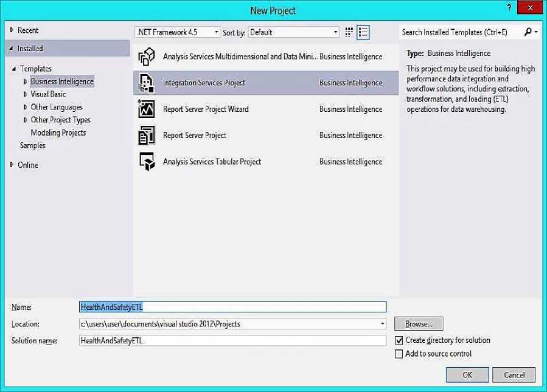Click the Analysis Services Tabular Project icon
The width and height of the screenshot is (547, 392).
click(147, 161)
